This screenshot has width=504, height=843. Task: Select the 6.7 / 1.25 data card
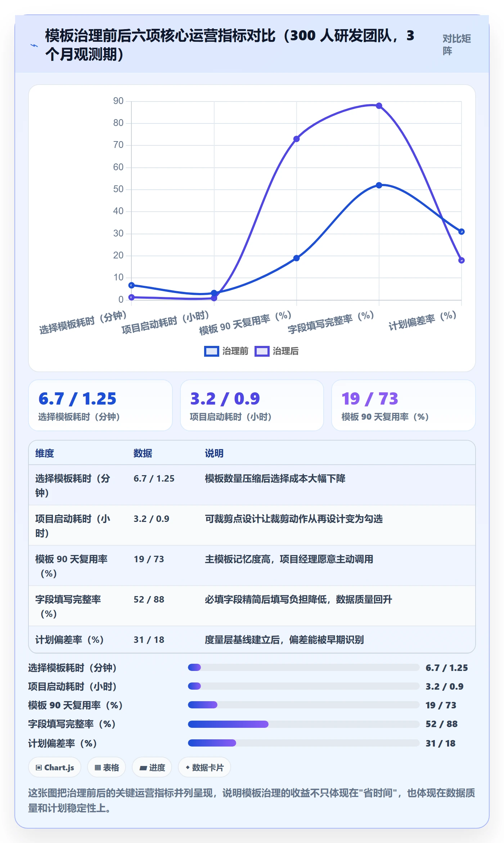pos(100,405)
